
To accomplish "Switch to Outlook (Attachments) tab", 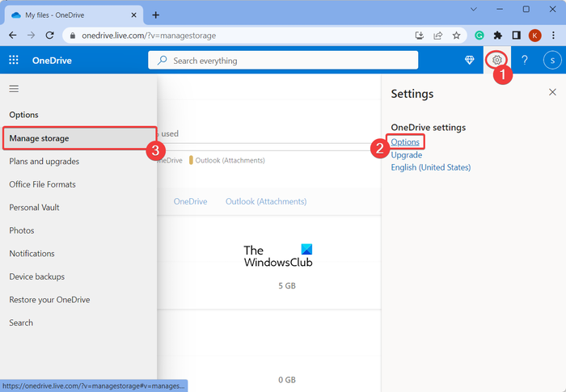I will click(266, 201).
